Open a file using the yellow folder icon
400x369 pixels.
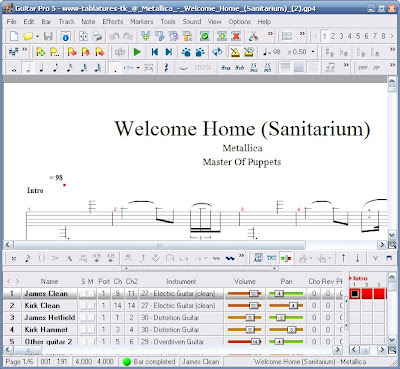(x=28, y=36)
